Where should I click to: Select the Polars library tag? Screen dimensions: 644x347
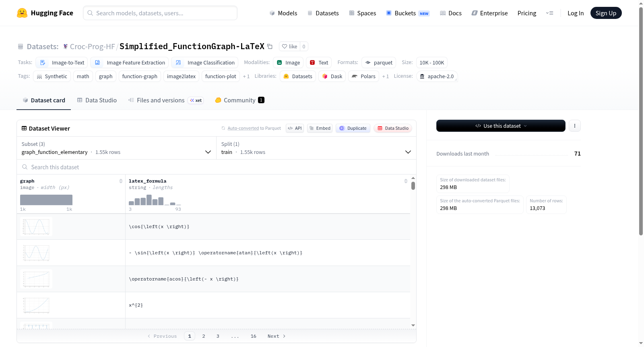[x=363, y=76]
